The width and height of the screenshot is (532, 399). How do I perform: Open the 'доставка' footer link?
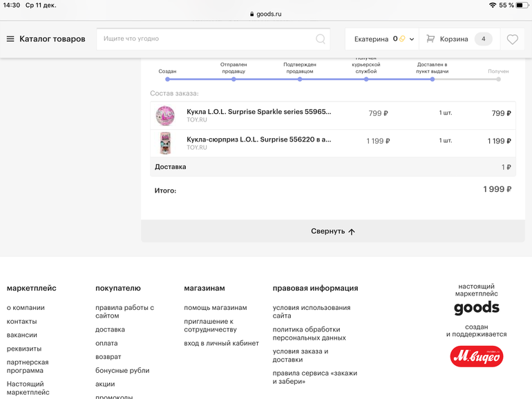point(110,329)
